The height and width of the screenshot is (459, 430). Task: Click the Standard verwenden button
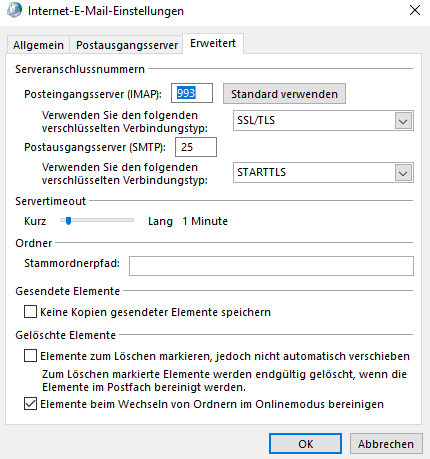[284, 94]
